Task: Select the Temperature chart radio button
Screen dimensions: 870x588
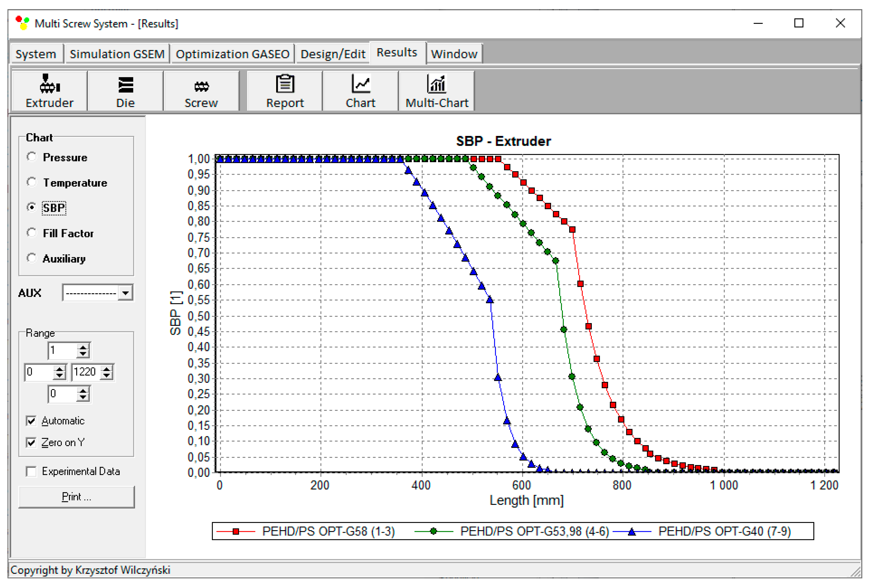Action: (32, 182)
